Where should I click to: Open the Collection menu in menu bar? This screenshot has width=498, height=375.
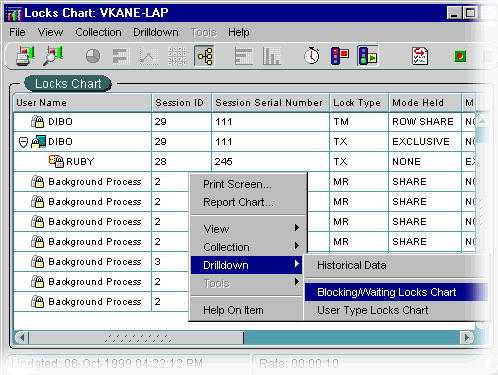(98, 32)
